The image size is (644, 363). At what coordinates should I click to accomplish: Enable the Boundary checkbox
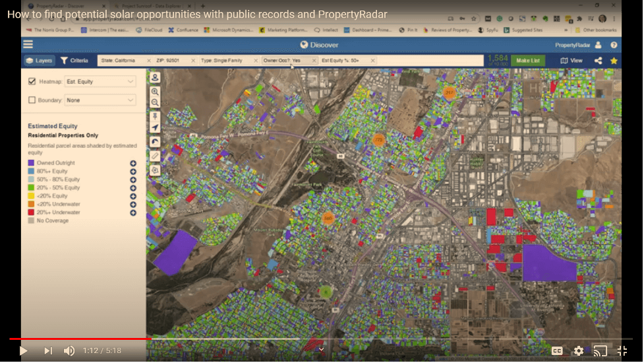coord(32,100)
